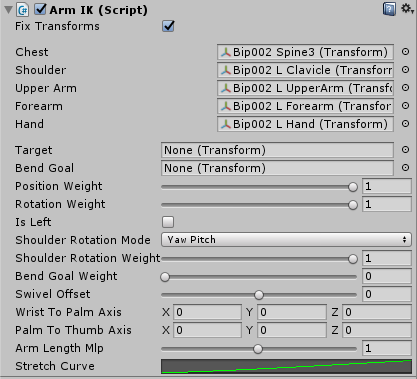Click Wrist To Palm Axis Z field
The image size is (417, 379).
click(x=377, y=312)
